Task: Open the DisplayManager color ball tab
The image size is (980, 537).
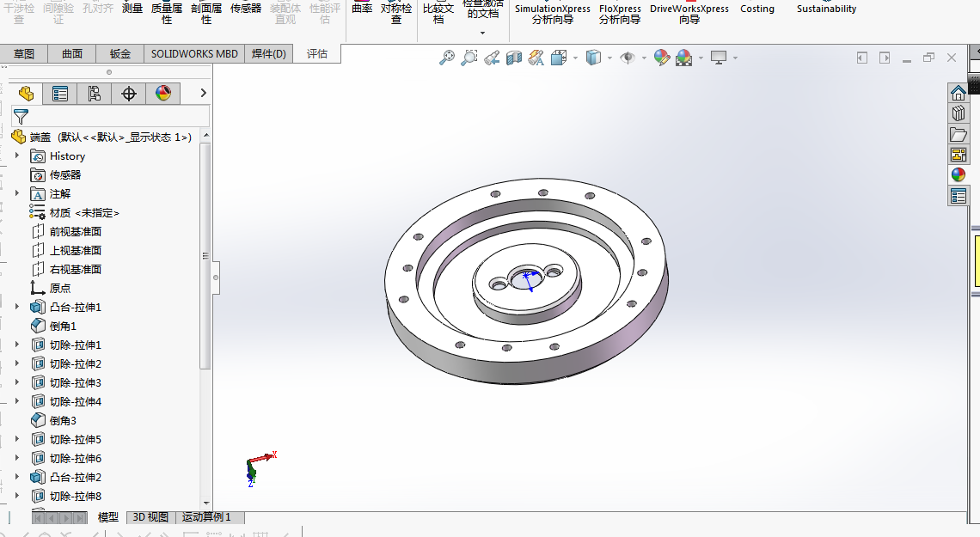Action: point(163,94)
